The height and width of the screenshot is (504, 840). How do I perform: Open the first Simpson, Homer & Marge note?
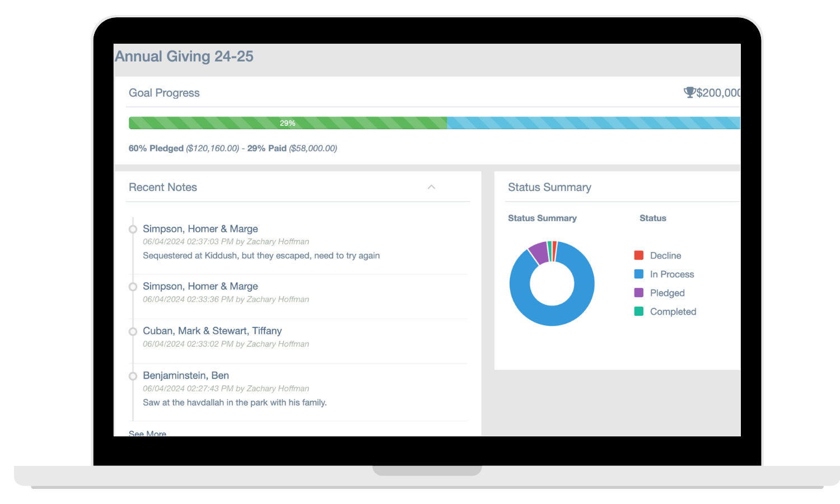click(x=200, y=228)
